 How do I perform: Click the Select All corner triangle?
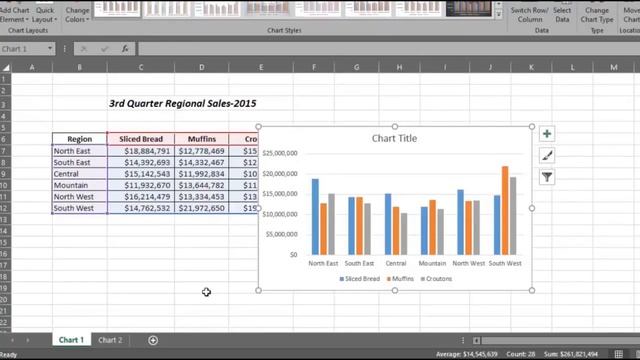[6, 67]
